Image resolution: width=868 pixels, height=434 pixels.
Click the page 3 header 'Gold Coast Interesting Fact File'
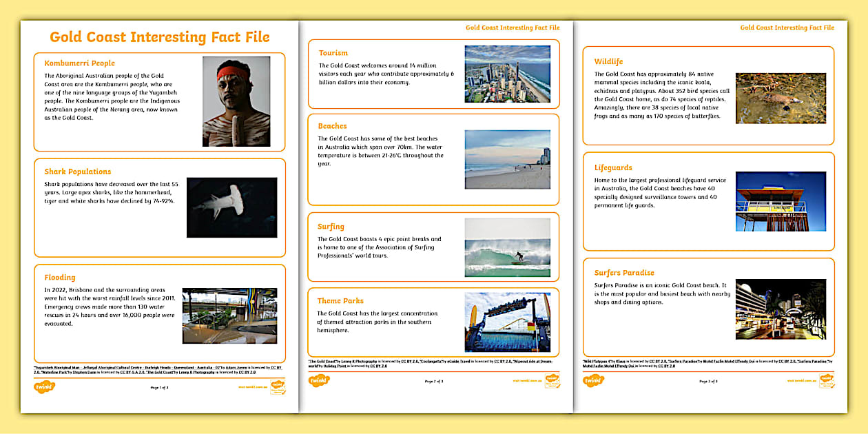tap(787, 28)
